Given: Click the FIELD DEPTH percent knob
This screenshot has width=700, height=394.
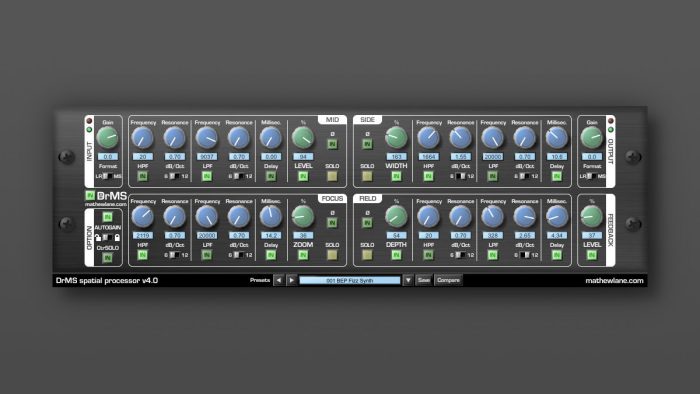Looking at the screenshot, I should 396,217.
